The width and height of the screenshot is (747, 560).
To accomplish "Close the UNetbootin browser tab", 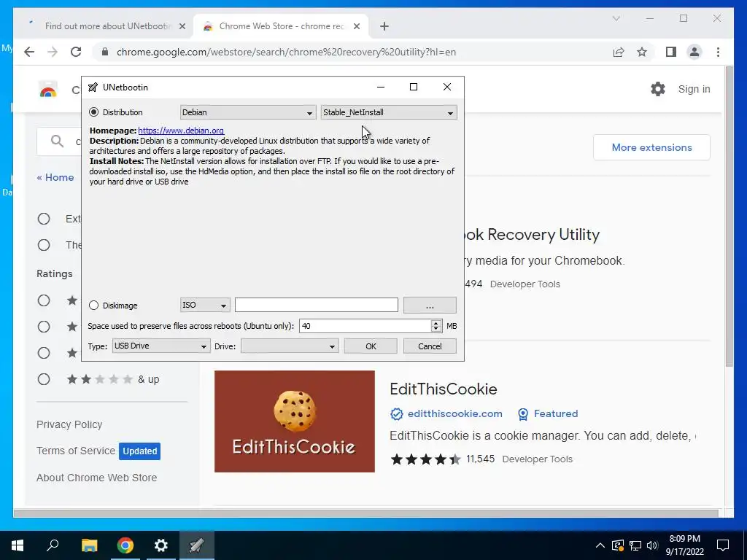I will tap(182, 26).
